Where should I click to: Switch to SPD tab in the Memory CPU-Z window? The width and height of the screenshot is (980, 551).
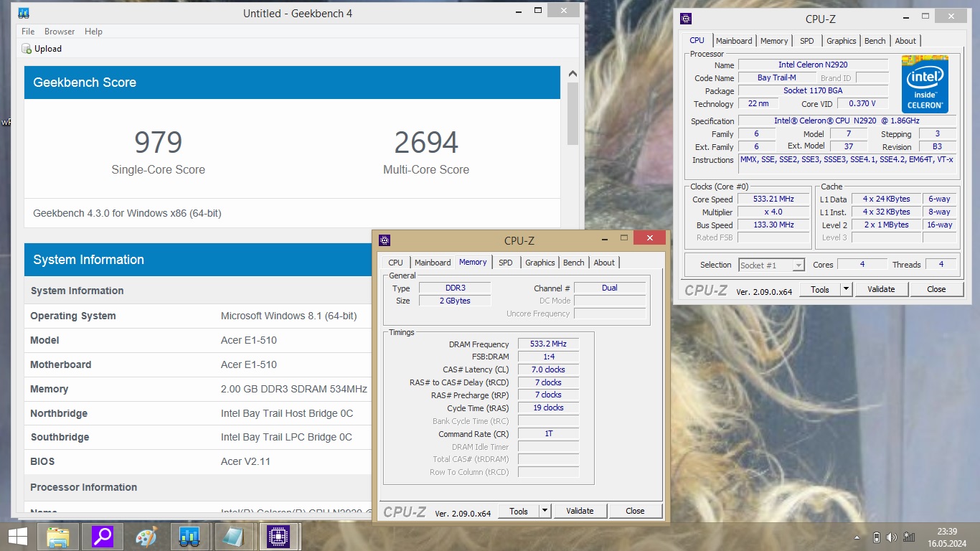[506, 263]
